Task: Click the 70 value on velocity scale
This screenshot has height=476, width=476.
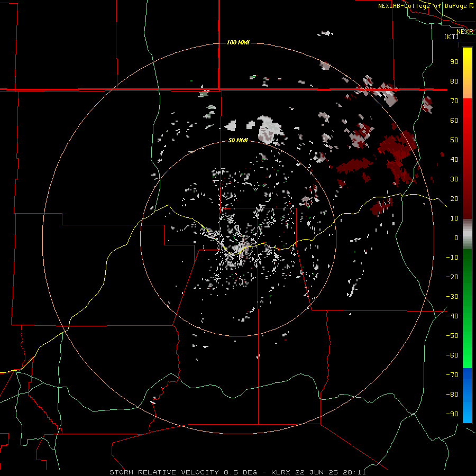Action: pos(454,101)
